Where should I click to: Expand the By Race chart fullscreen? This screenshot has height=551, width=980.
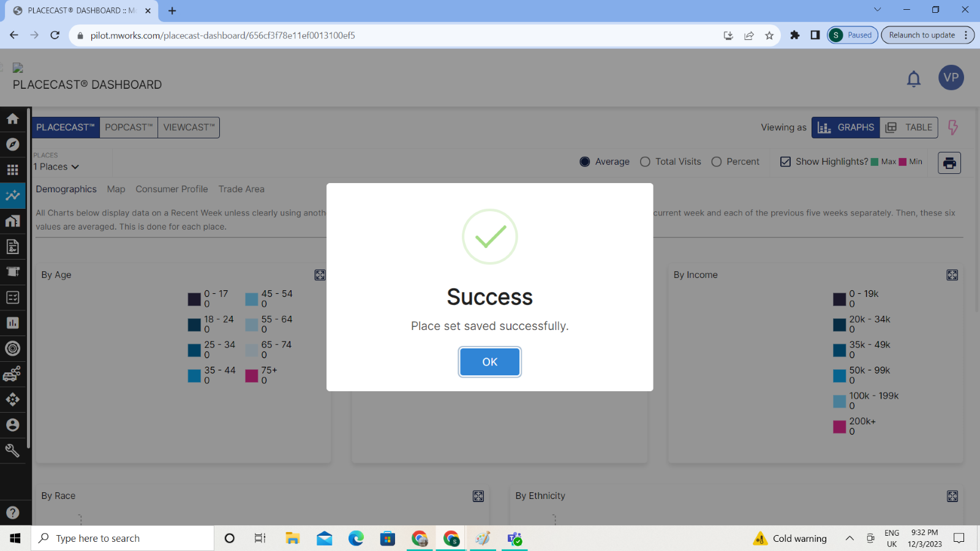(478, 496)
